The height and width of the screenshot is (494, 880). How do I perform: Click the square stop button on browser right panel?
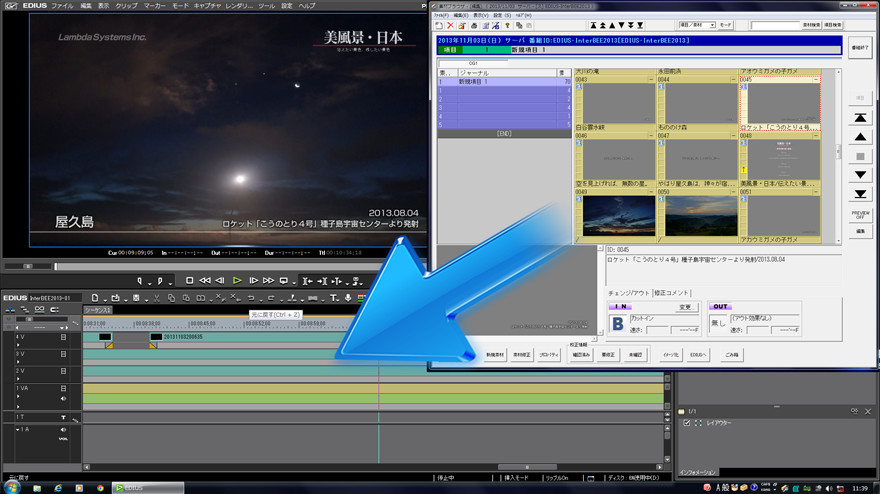[x=860, y=156]
